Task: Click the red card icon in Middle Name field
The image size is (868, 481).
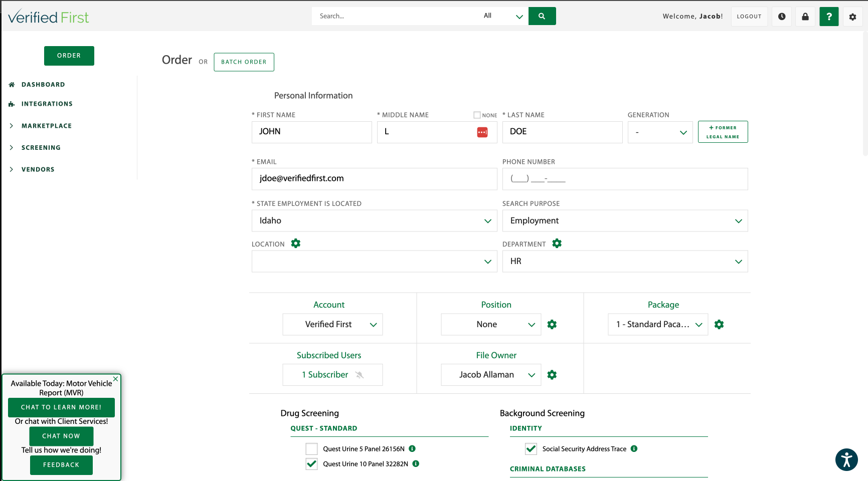Action: 482,132
